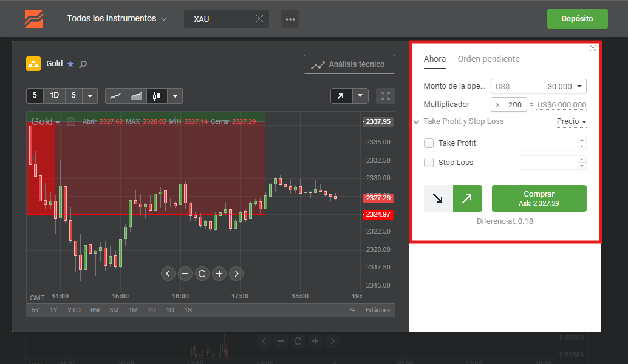Collapse Take Profit y Stop Loss section
This screenshot has height=364, width=628.
pos(417,121)
